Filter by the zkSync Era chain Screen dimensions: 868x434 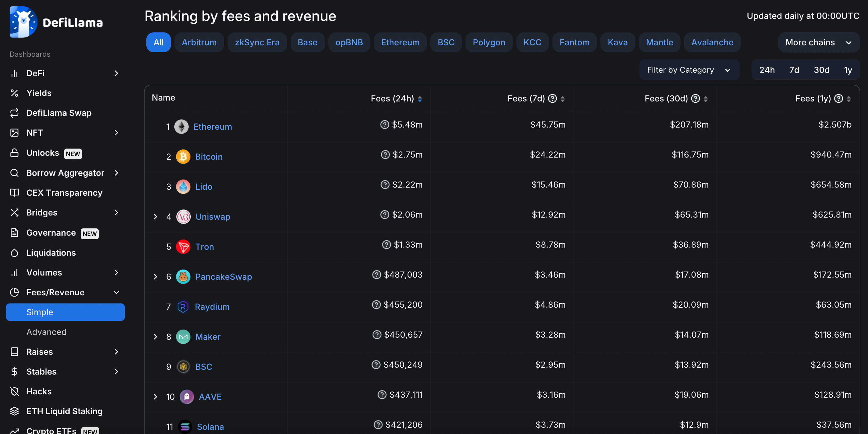click(257, 43)
